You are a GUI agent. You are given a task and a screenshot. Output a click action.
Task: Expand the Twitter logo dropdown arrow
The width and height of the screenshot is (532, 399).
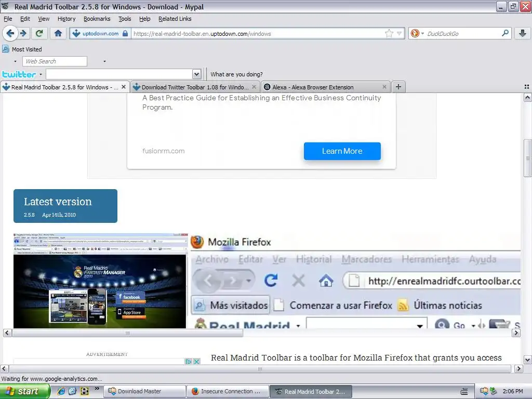tap(41, 74)
